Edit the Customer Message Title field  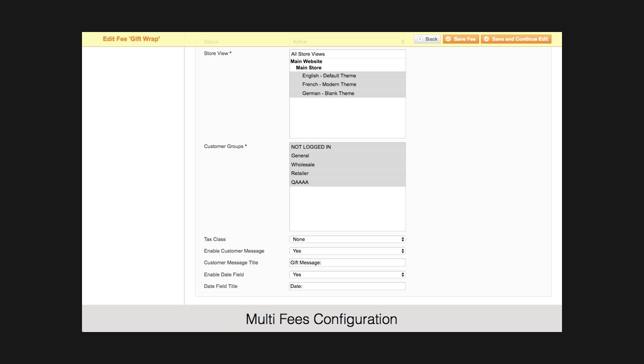click(x=347, y=262)
